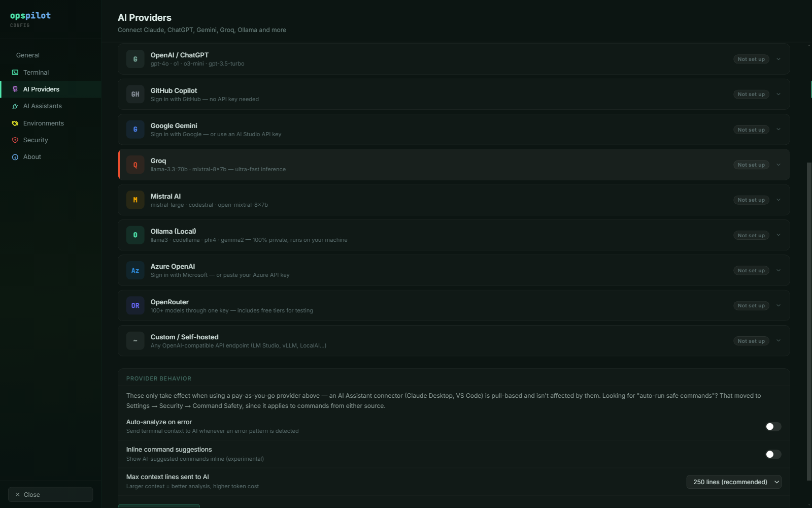Viewport: 812px width, 508px height.
Task: Click the Close button at bottom left
Action: pyautogui.click(x=50, y=495)
